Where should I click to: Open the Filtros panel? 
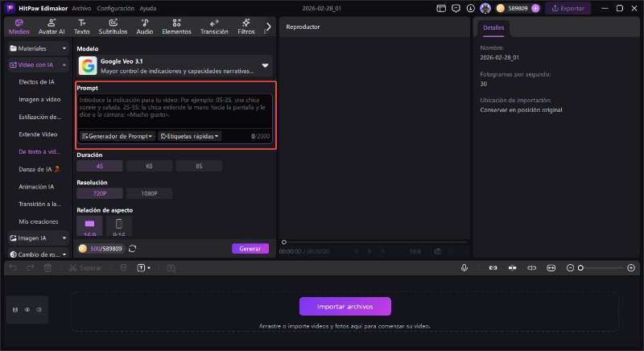(246, 27)
